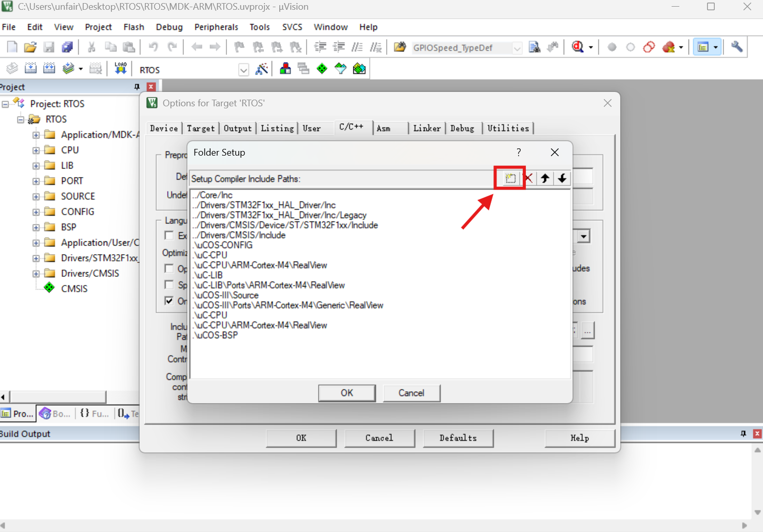Click the Cut scissors icon
The width and height of the screenshot is (763, 532).
(x=92, y=47)
